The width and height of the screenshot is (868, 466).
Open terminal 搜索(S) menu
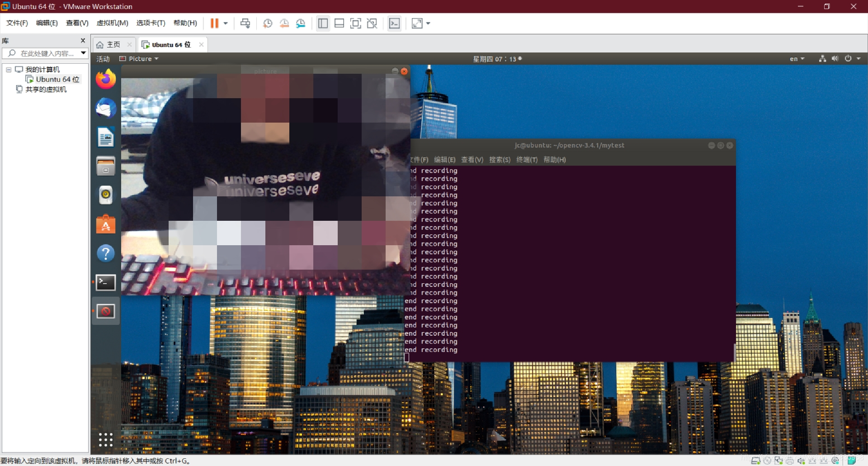click(500, 160)
